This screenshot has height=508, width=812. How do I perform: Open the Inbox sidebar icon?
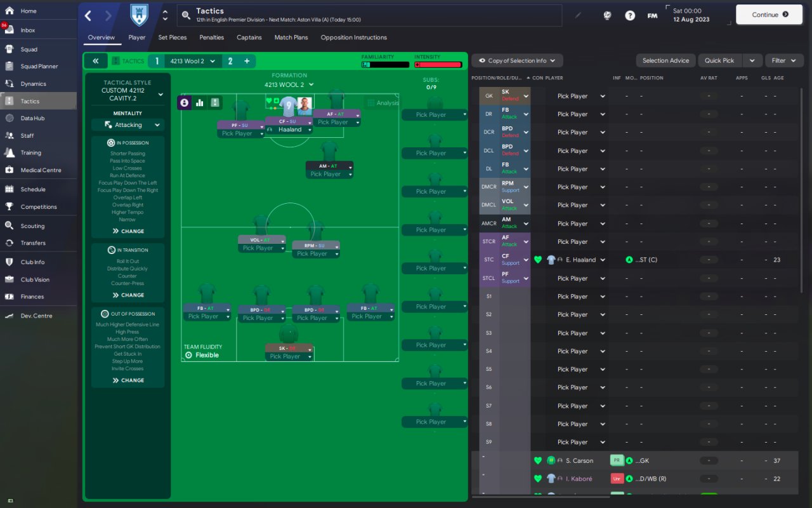point(10,30)
